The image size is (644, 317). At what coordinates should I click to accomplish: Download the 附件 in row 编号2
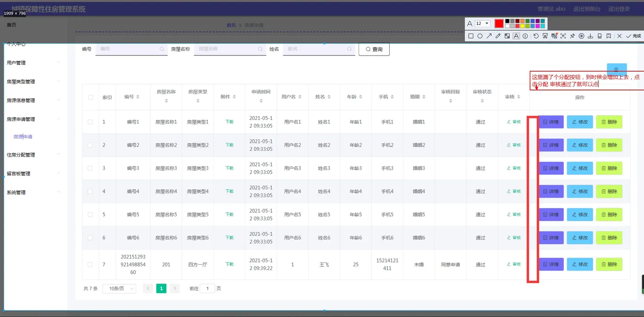pyautogui.click(x=230, y=145)
